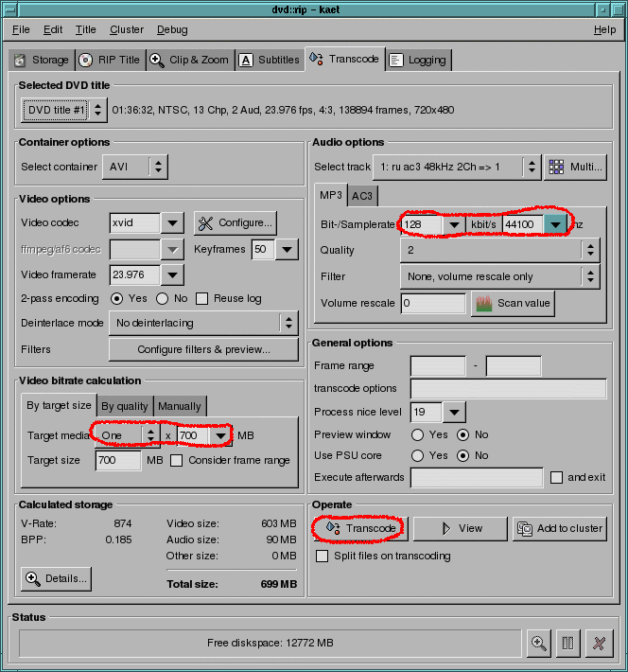Enable Split files on transcoding
This screenshot has width=628, height=672.
tap(323, 556)
